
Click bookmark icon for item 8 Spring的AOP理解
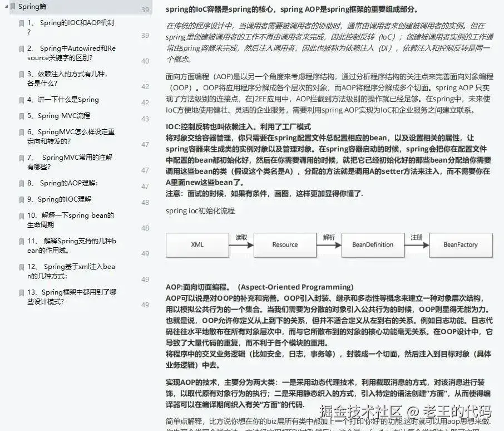pos(22,184)
